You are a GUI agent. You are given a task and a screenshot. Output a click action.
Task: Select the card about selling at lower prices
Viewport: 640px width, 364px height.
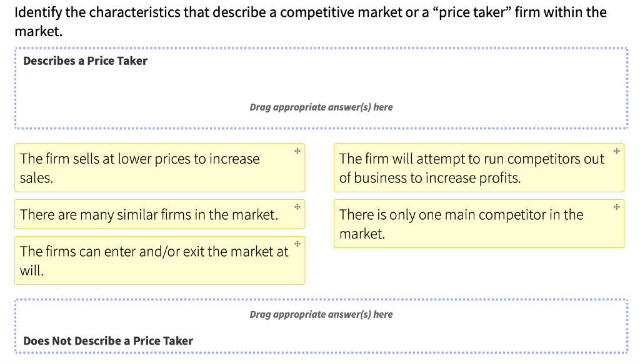(x=144, y=167)
